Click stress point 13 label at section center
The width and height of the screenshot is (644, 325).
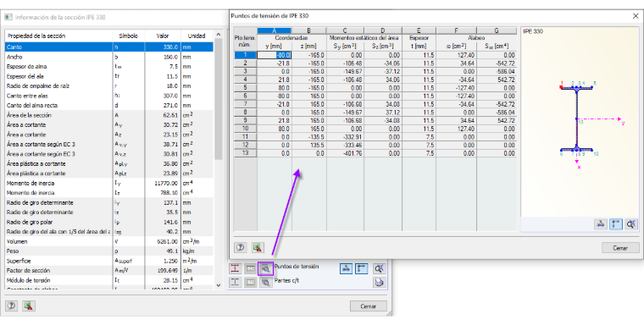pyautogui.click(x=580, y=122)
